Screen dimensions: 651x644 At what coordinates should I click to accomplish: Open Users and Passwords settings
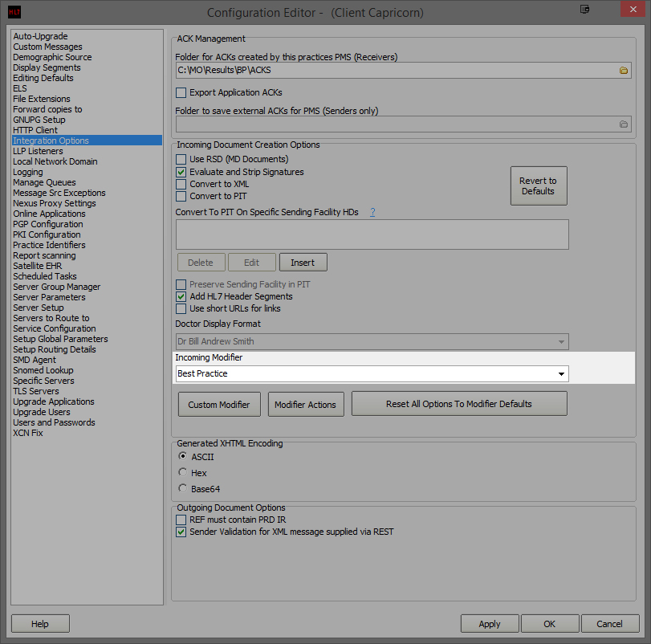click(x=54, y=422)
